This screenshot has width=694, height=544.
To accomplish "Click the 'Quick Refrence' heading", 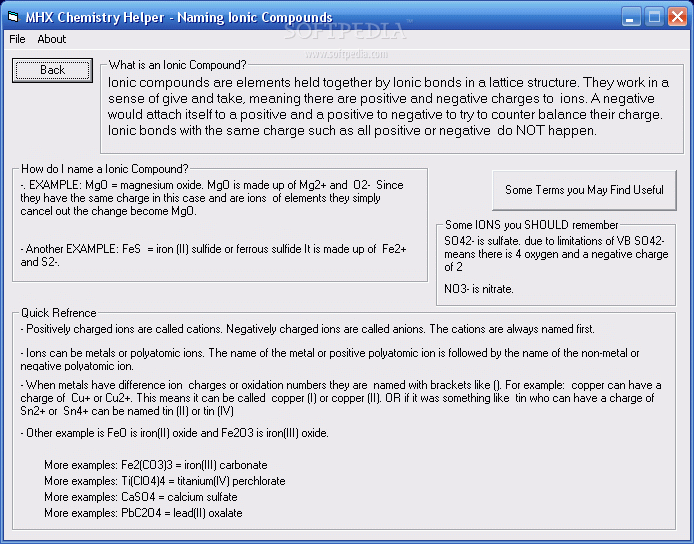I will coord(59,313).
